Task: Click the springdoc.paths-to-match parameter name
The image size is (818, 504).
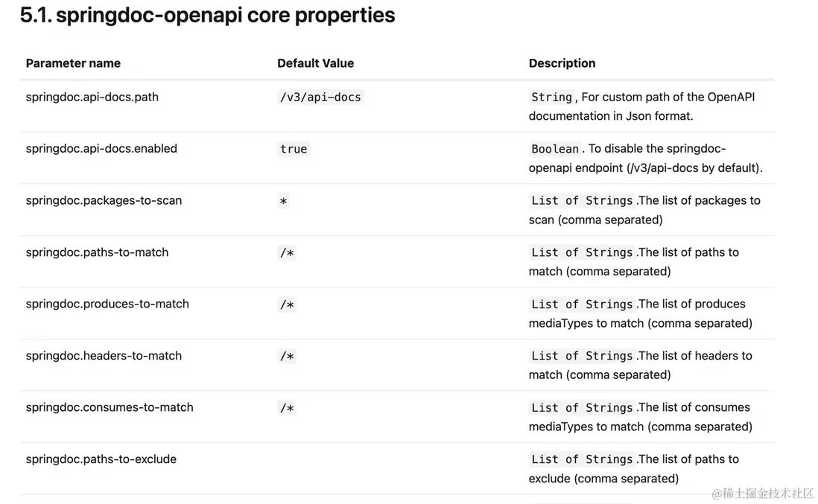Action: [97, 252]
